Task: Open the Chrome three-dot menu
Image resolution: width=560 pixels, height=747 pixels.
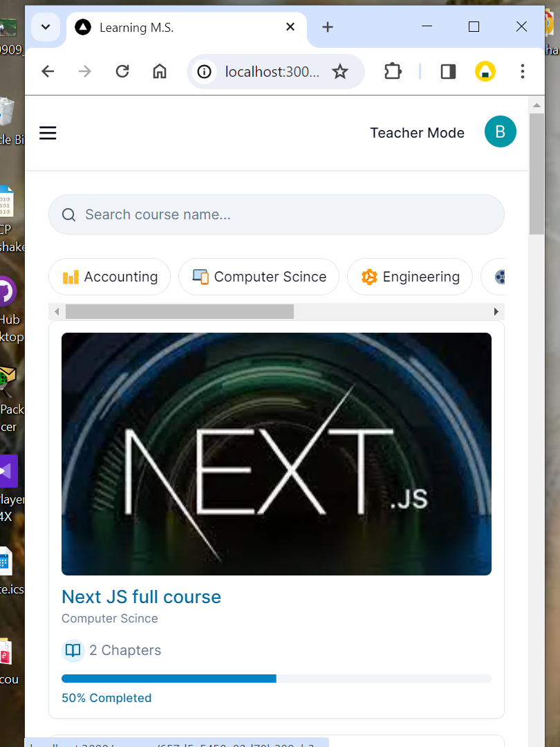Action: pos(523,71)
